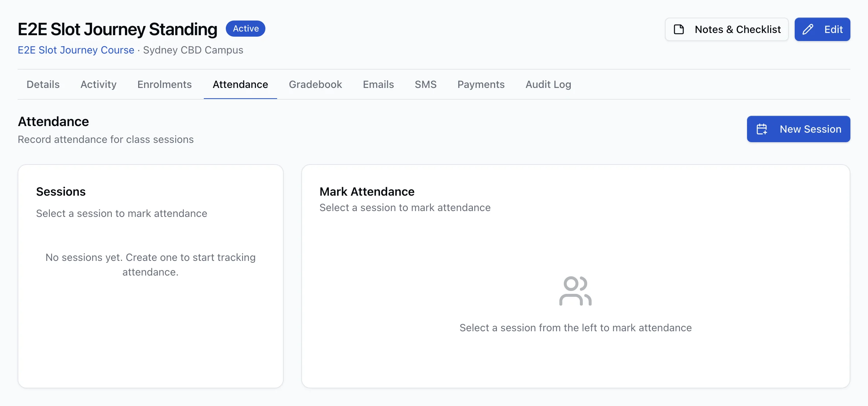This screenshot has height=406, width=868.
Task: Click 'Record attendance for class sessions' text
Action: [106, 139]
